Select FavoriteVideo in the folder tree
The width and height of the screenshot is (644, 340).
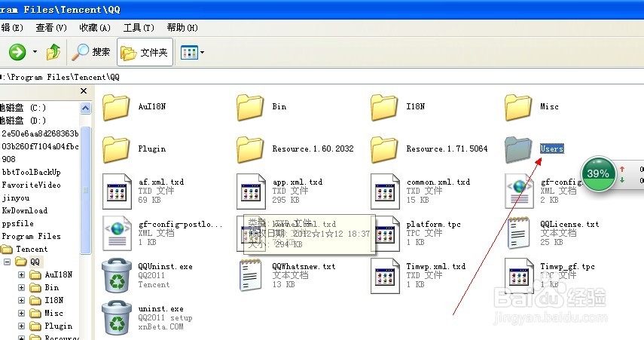click(x=31, y=185)
